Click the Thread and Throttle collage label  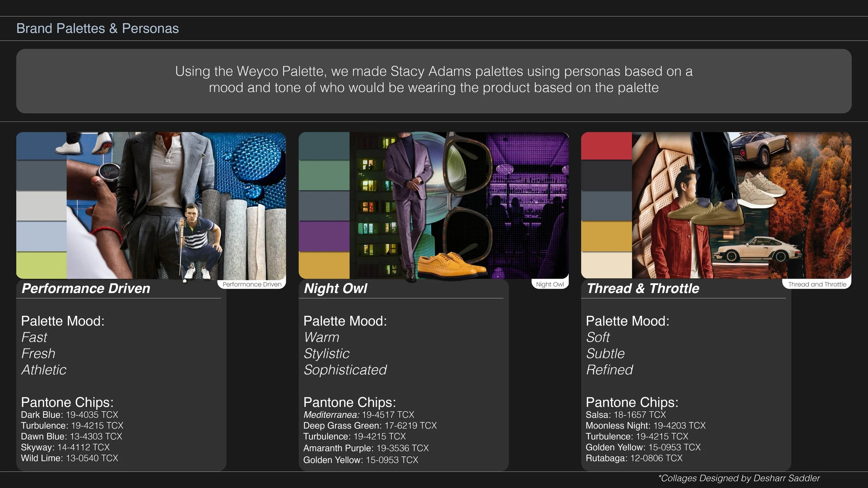817,284
